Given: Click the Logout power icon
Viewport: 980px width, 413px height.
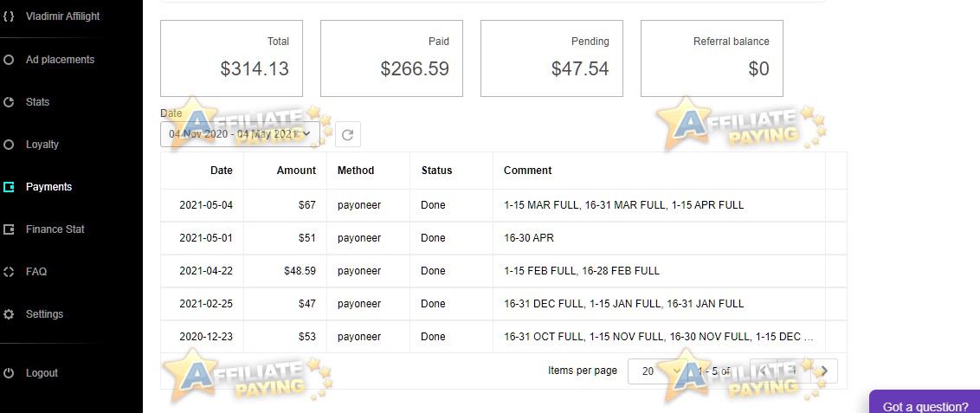Looking at the screenshot, I should coord(8,373).
